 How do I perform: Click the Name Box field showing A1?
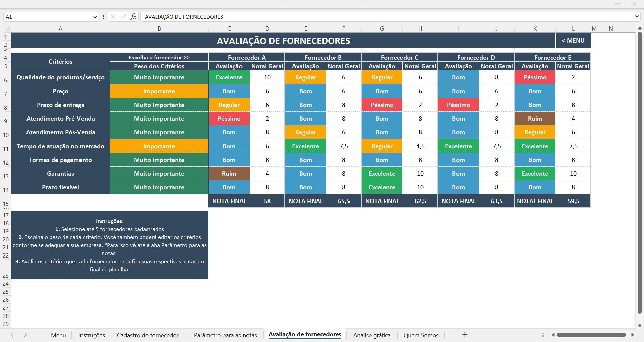48,17
